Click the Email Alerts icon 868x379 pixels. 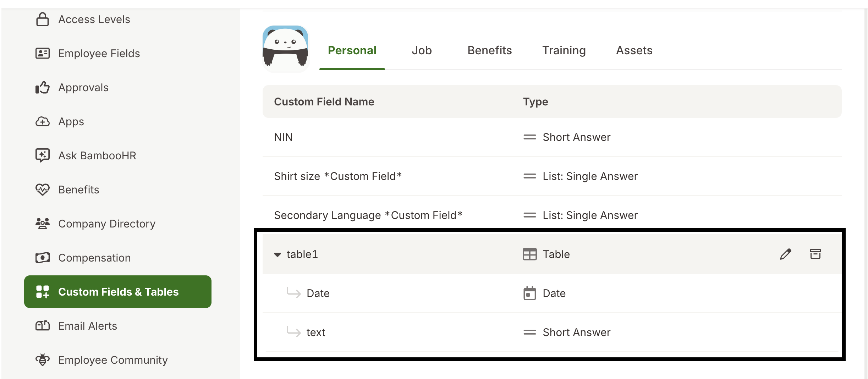43,326
